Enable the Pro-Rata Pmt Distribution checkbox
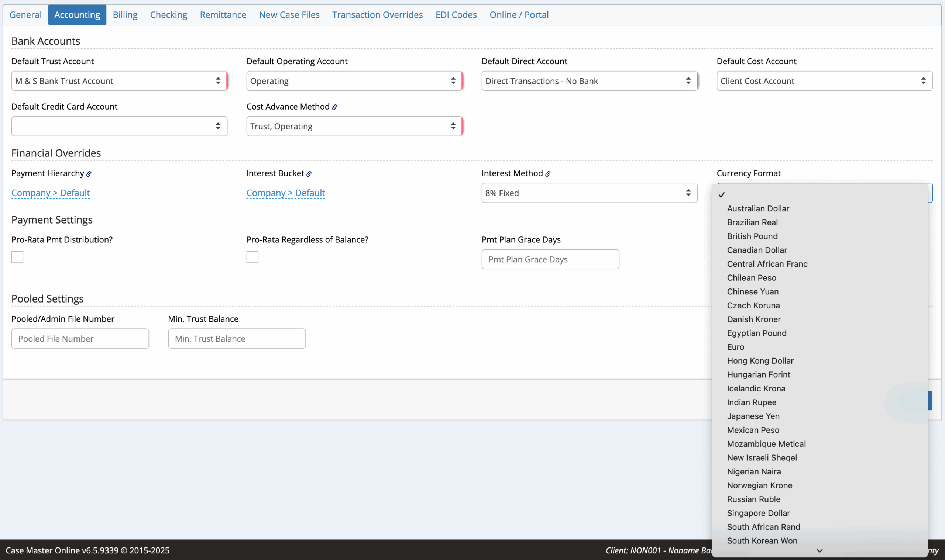 tap(17, 257)
